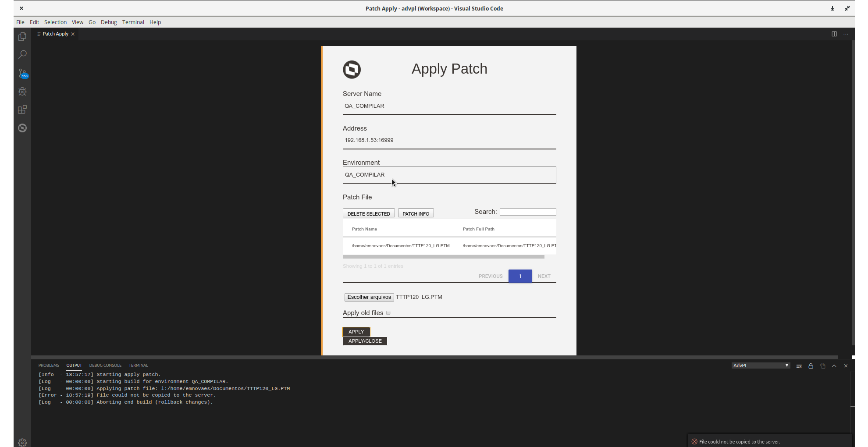Click PATCH INFO to view patch details

(416, 213)
